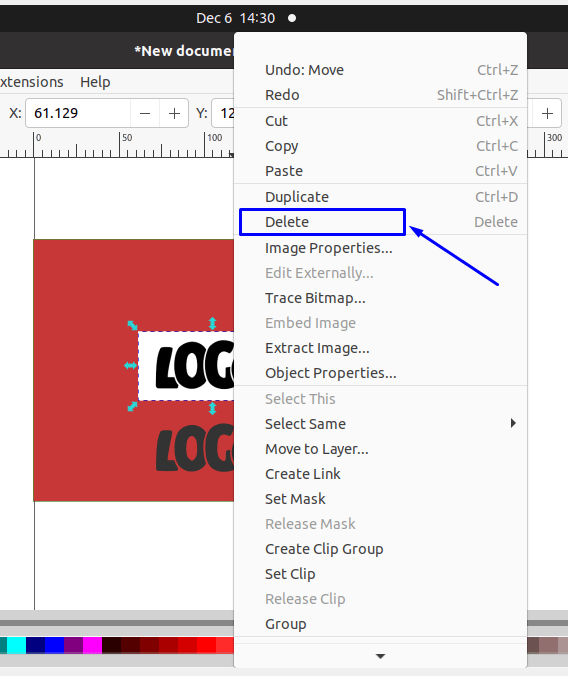This screenshot has width=568, height=676.
Task: Click the horizontal canvas scrollbar
Action: (x=117, y=623)
